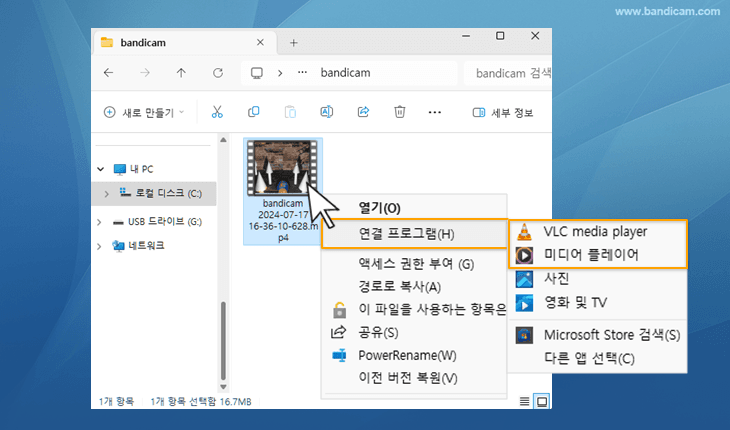Click the bandicam 검색 search box
This screenshot has width=730, height=430.
[x=508, y=73]
